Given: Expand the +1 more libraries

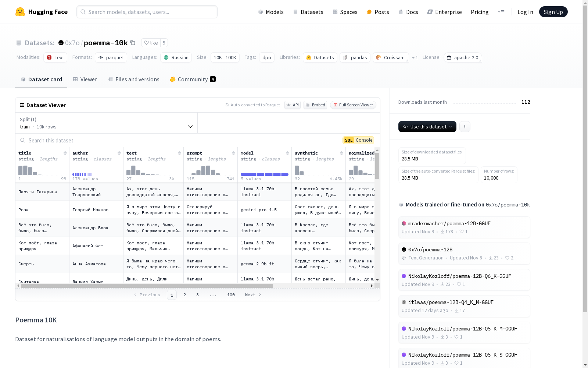Looking at the screenshot, I should click(x=415, y=57).
